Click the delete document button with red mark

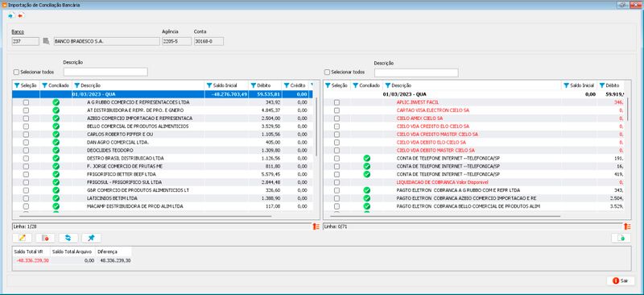[45, 238]
